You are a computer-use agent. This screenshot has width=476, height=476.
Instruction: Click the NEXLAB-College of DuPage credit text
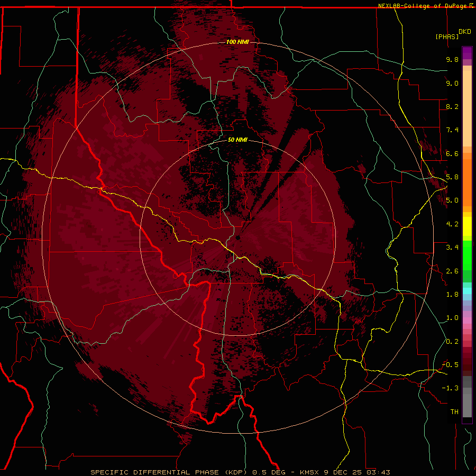[x=424, y=6]
